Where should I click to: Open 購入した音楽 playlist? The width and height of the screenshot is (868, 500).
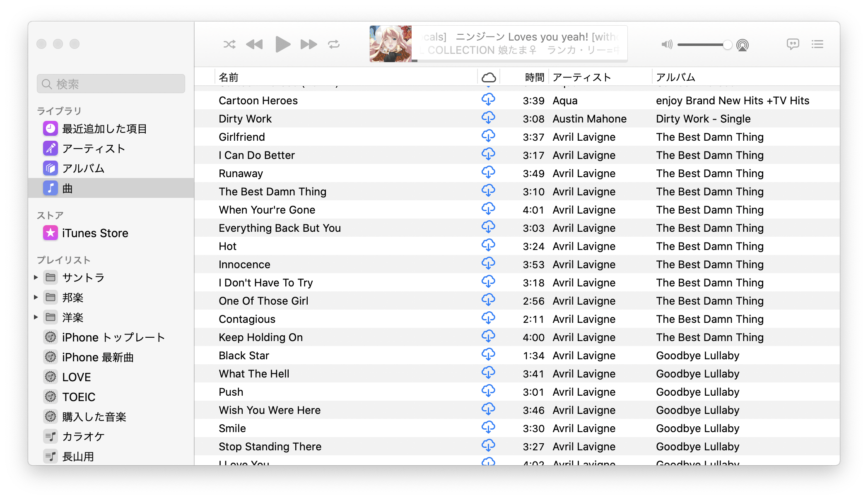pos(111,417)
